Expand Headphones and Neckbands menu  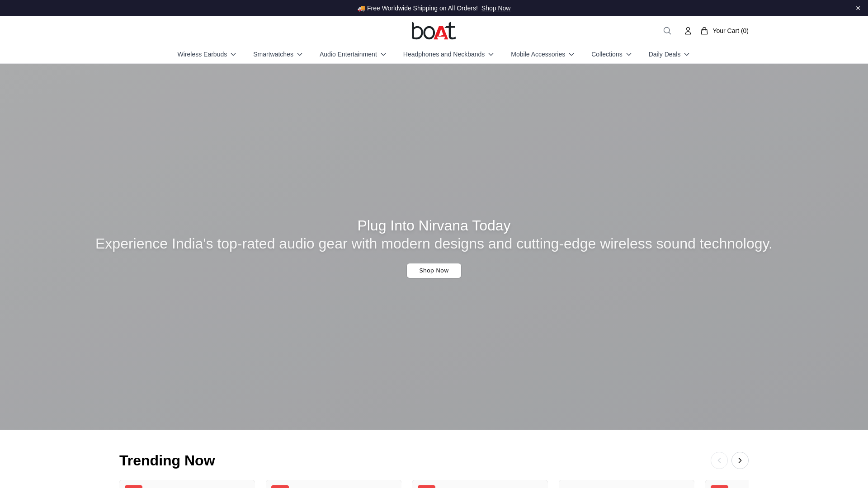448,54
